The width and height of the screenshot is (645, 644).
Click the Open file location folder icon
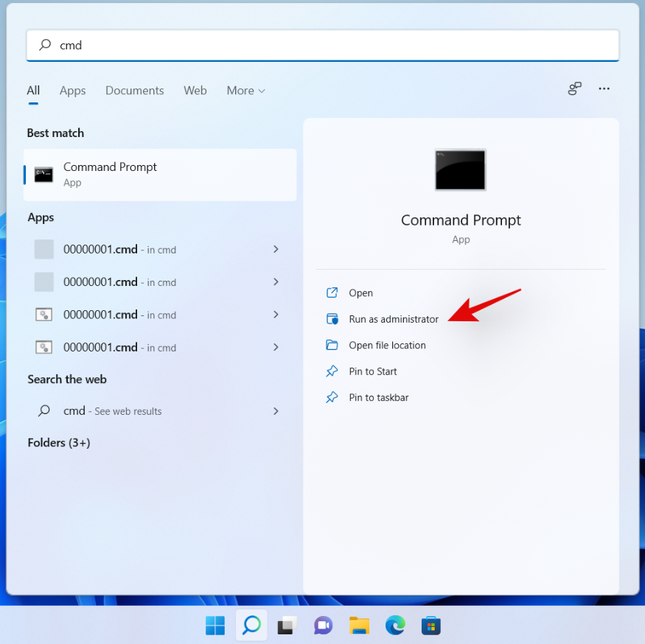click(332, 345)
